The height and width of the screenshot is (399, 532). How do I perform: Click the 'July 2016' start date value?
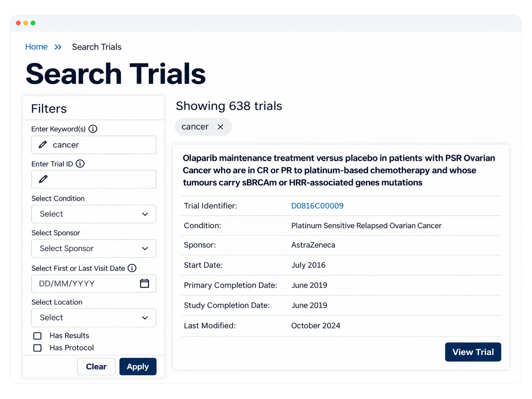pos(308,265)
